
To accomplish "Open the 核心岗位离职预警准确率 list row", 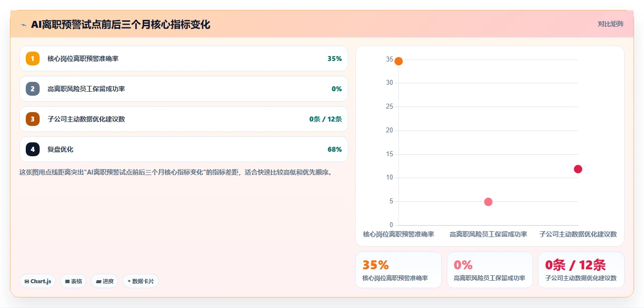I will [184, 59].
